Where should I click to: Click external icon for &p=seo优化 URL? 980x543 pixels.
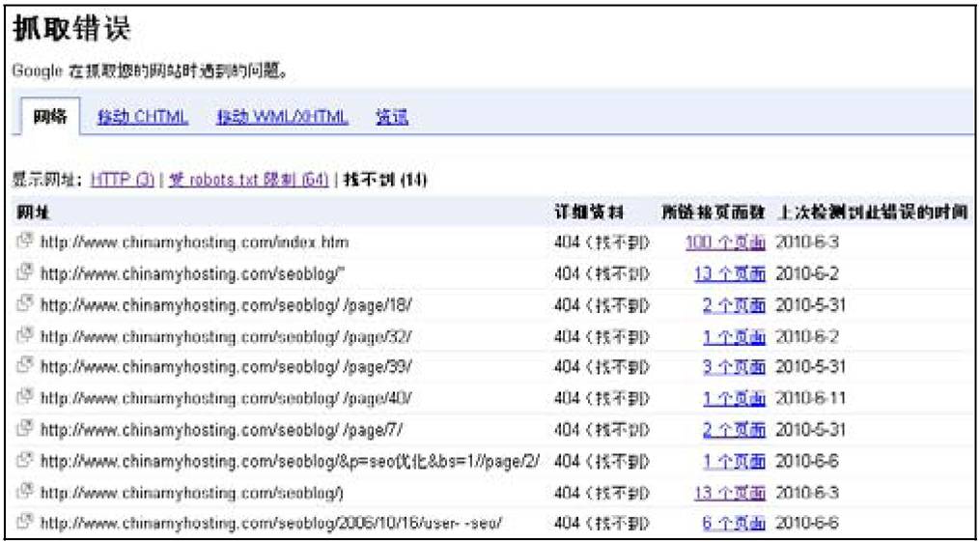click(26, 461)
